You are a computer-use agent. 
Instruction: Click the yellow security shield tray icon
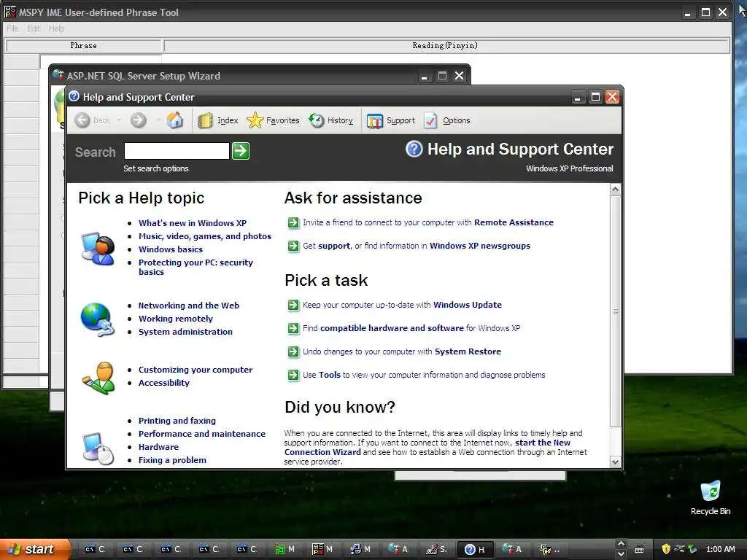(x=666, y=549)
